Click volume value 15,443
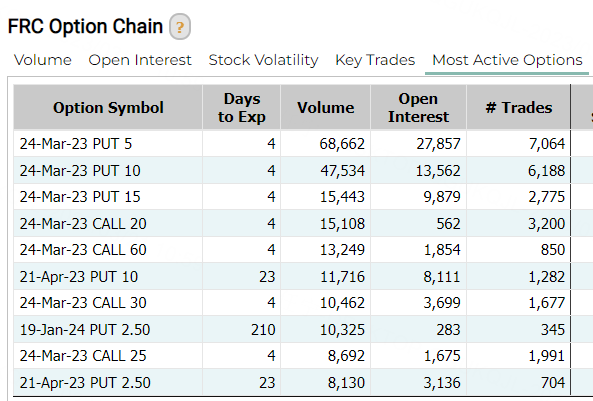593x401 pixels. tap(342, 197)
